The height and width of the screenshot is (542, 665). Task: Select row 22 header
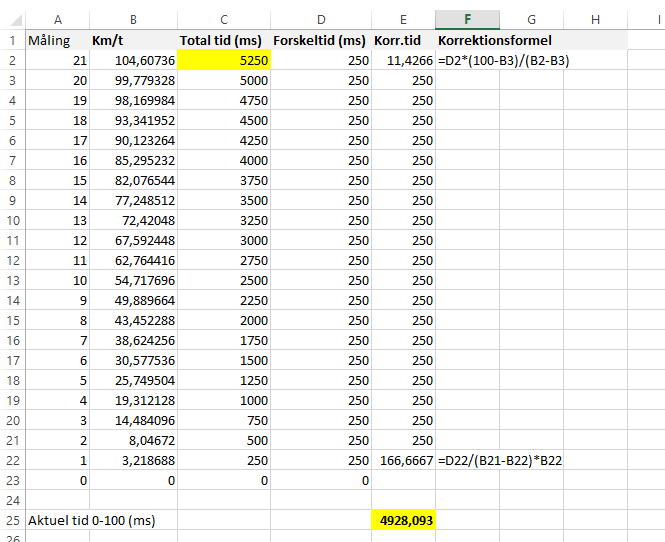pos(13,460)
